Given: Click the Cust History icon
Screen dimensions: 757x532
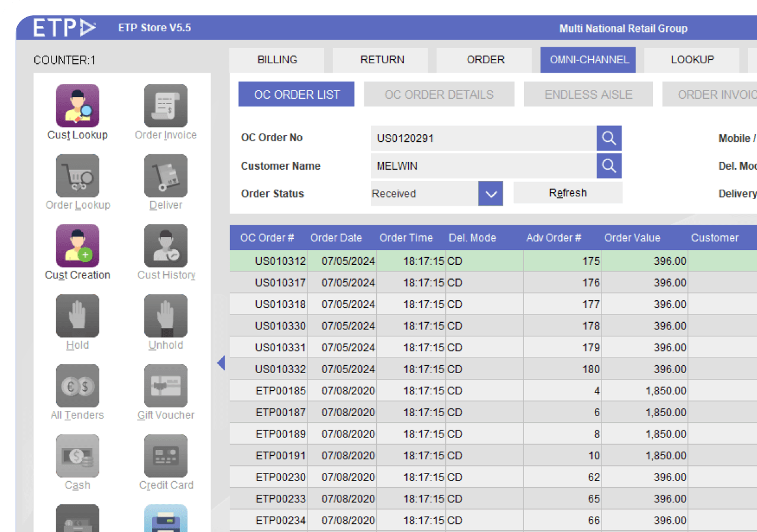Looking at the screenshot, I should [x=166, y=246].
